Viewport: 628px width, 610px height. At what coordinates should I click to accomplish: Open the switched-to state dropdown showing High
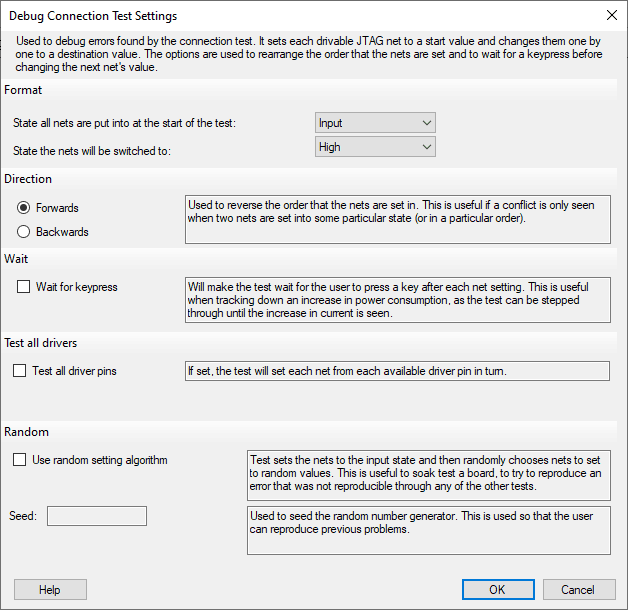pyautogui.click(x=375, y=147)
